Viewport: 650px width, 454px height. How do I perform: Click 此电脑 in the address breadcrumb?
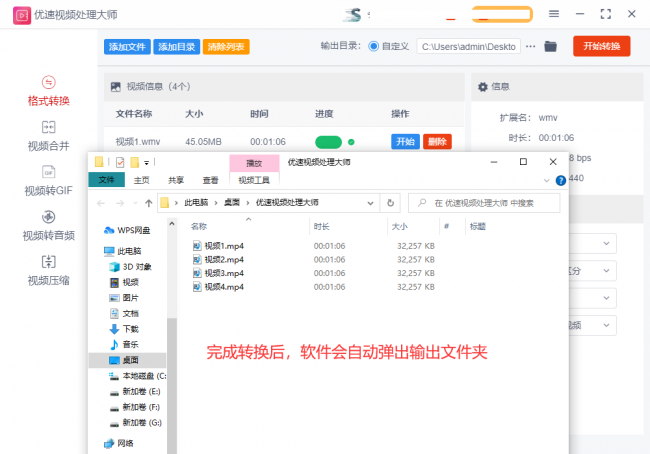point(196,202)
